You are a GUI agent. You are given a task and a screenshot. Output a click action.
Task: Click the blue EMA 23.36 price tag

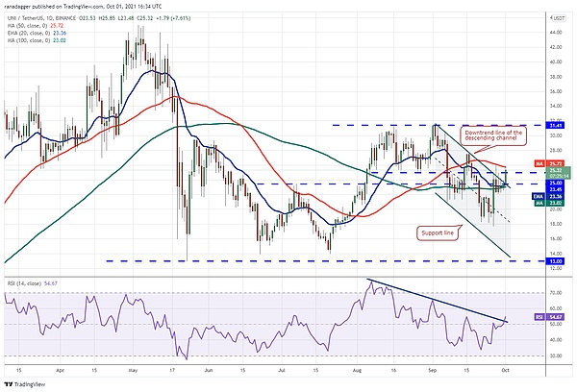coord(555,196)
